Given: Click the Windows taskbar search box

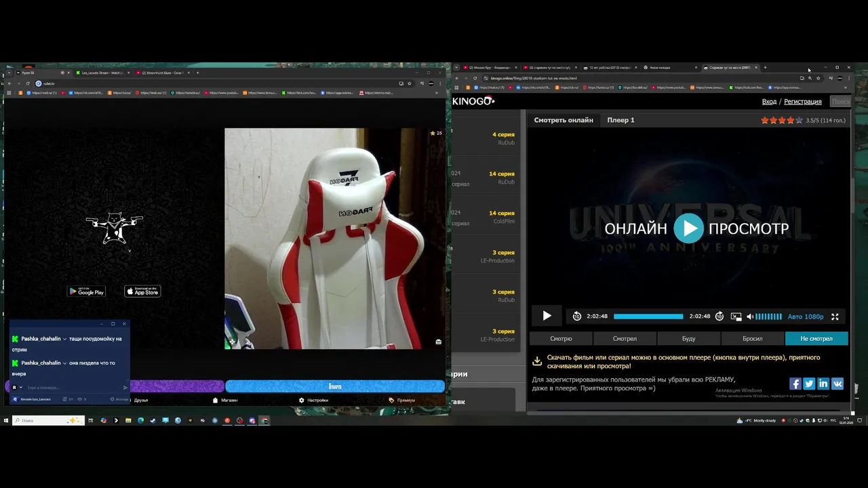Looking at the screenshot, I should [x=48, y=420].
